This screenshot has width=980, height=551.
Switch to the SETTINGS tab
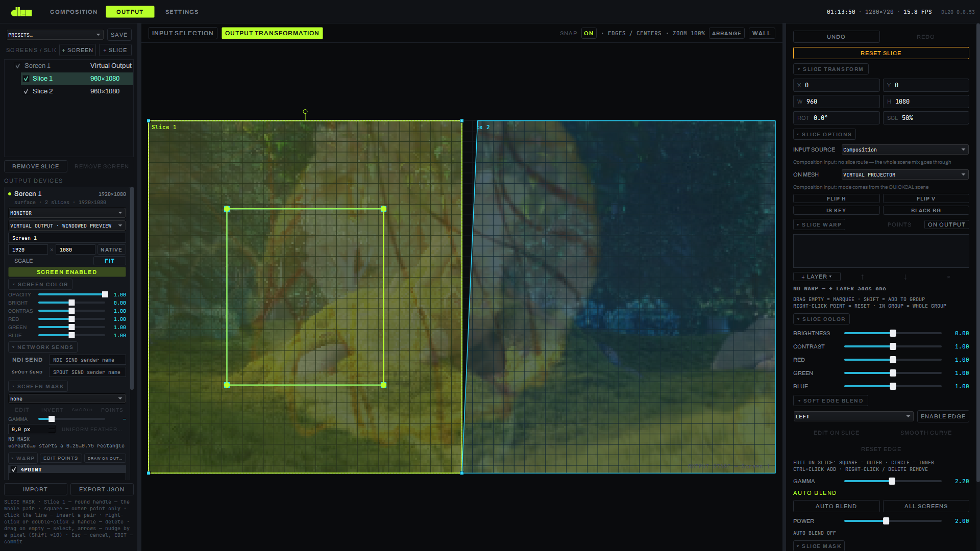click(x=182, y=12)
